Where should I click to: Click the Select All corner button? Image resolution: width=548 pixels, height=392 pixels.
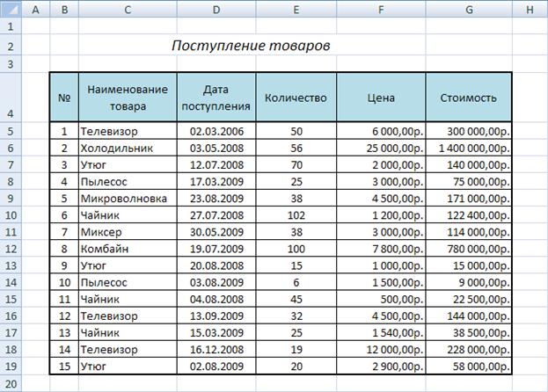click(11, 9)
